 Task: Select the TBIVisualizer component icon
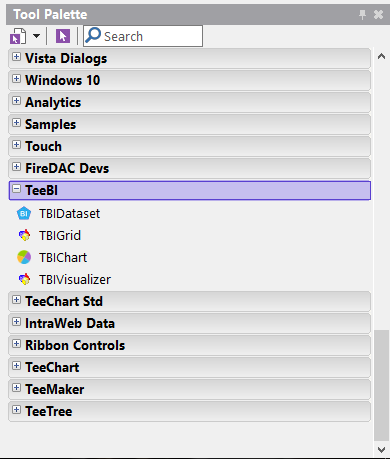[x=24, y=279]
